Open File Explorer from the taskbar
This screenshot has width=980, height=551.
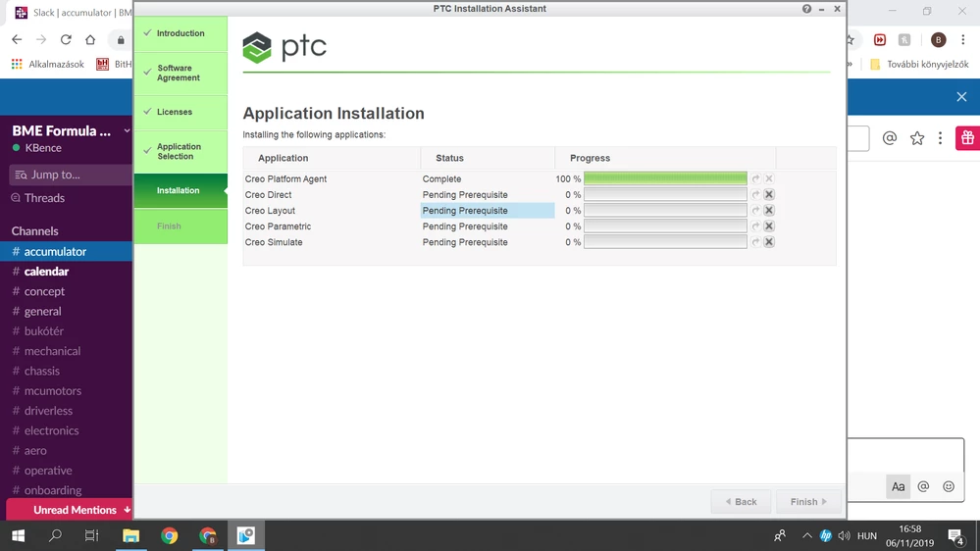[130, 535]
